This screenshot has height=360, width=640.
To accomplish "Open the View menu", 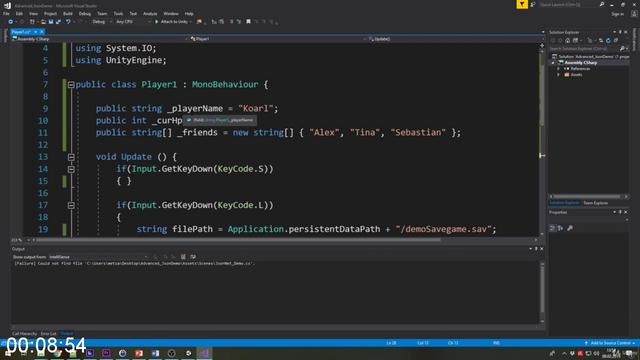I will pyautogui.click(x=33, y=14).
